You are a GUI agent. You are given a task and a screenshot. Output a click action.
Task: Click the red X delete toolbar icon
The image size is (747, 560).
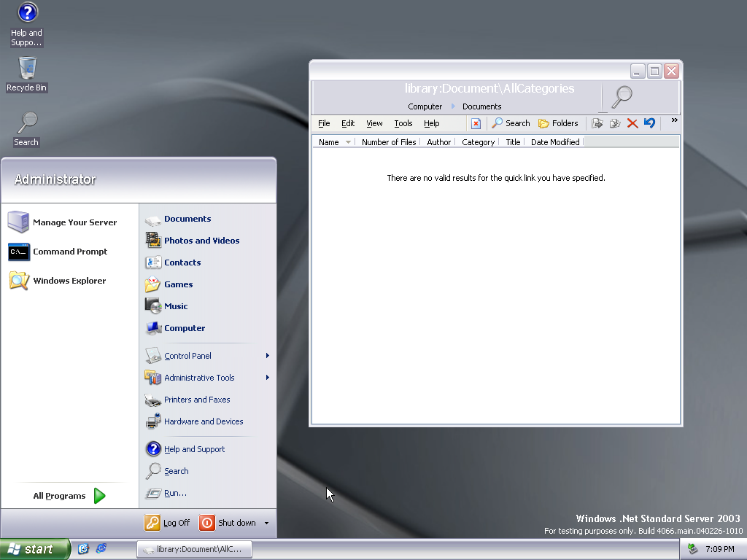pos(632,123)
